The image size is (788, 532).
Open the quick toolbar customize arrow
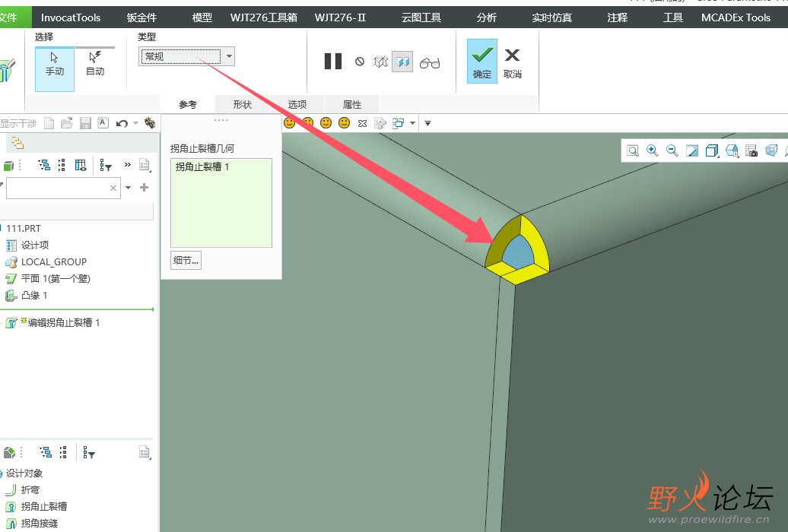[427, 123]
